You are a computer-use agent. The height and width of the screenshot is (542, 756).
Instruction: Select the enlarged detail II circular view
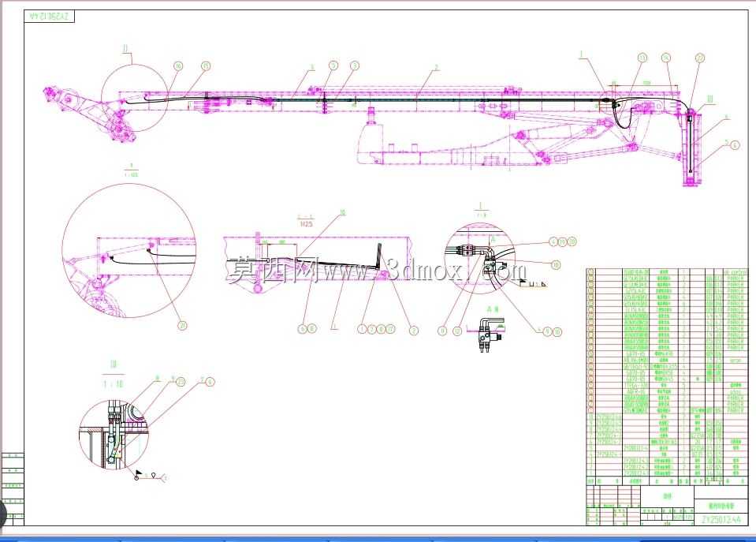coord(129,251)
